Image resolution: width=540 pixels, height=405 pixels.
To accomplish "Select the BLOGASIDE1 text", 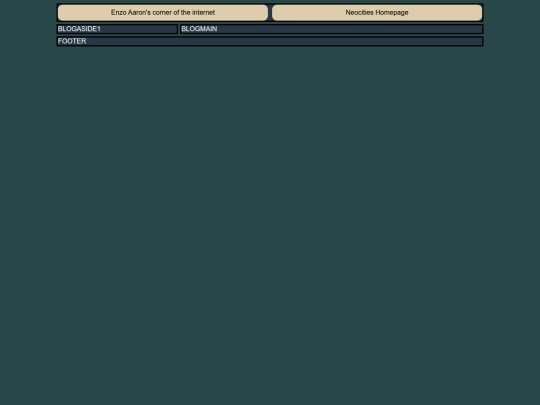I will (x=79, y=29).
